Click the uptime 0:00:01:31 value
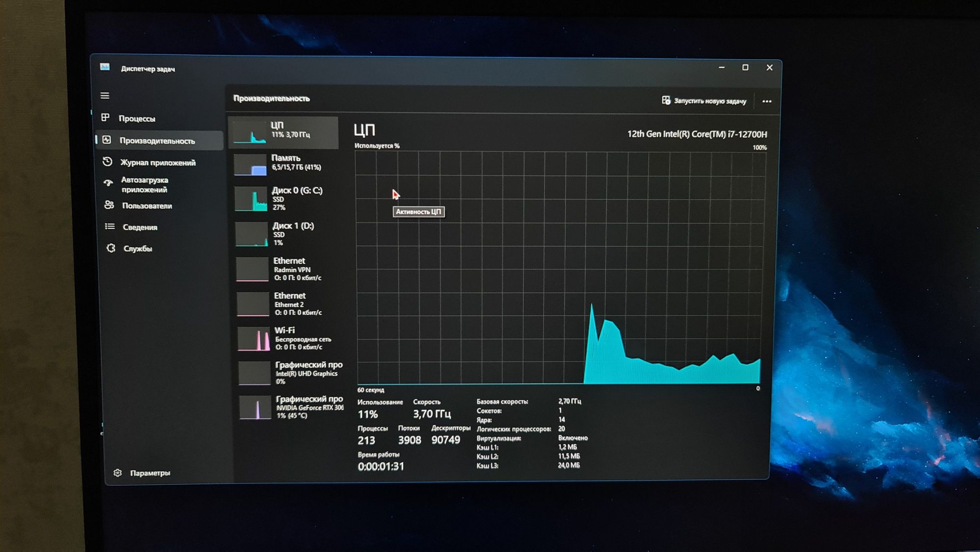This screenshot has width=980, height=552. click(x=381, y=467)
